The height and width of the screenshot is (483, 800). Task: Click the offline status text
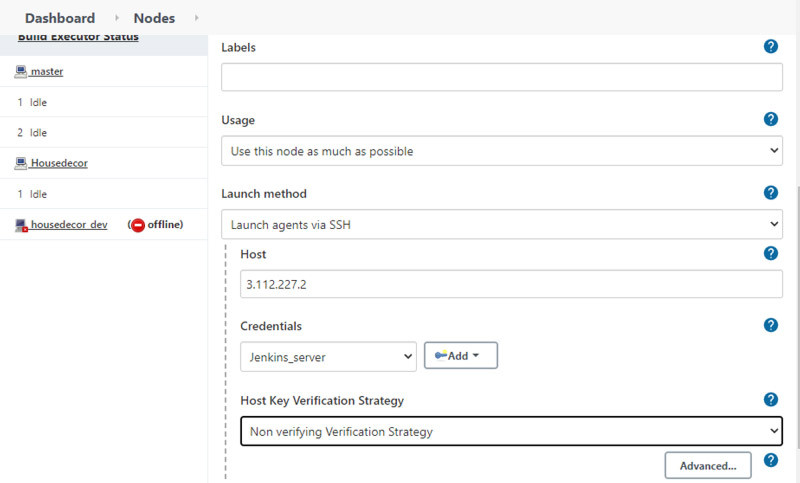coord(165,224)
